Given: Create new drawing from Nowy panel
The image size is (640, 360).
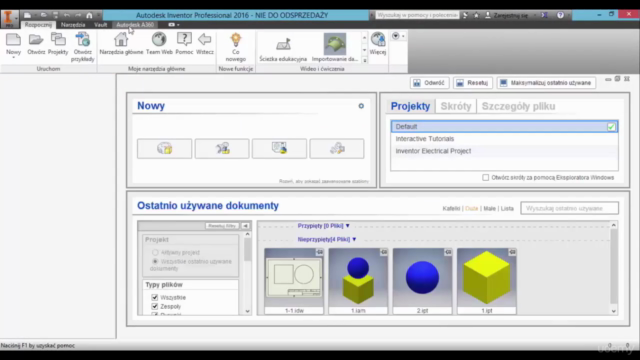Looking at the screenshot, I should pos(279,149).
